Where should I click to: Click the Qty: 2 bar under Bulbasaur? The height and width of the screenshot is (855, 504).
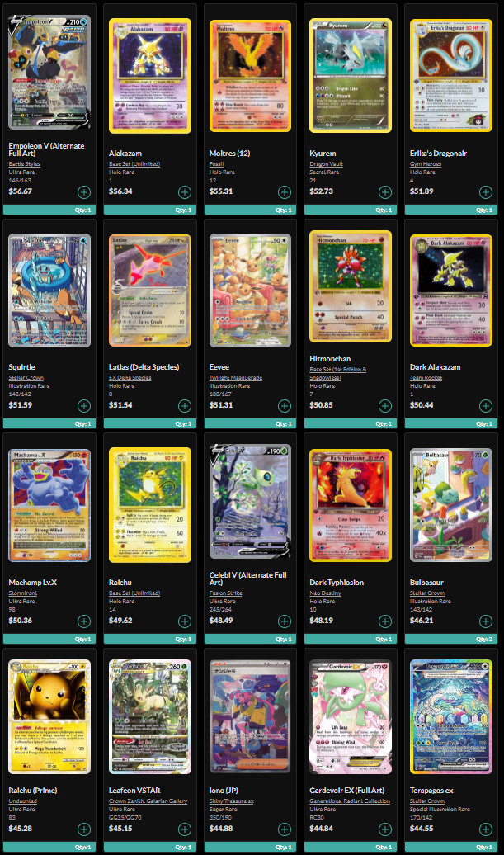[x=451, y=639]
